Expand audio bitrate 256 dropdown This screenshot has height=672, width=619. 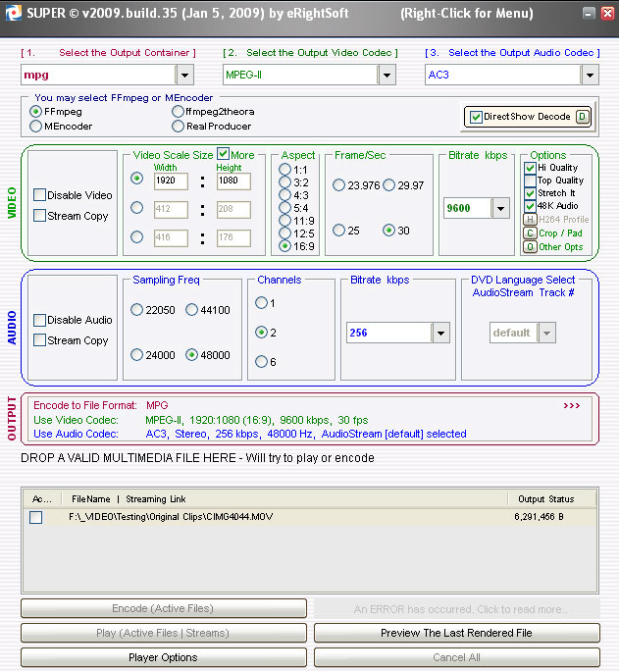(440, 333)
